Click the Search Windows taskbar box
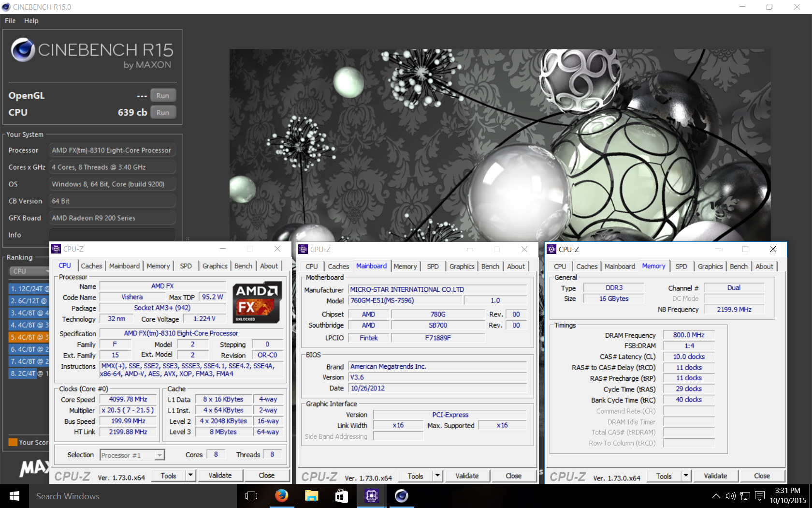This screenshot has height=508, width=812. 133,496
